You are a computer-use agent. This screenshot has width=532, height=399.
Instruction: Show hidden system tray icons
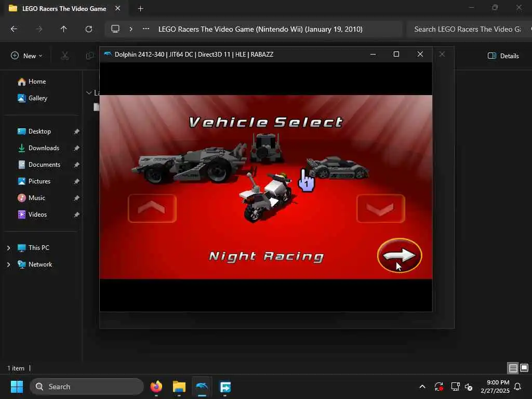422,387
